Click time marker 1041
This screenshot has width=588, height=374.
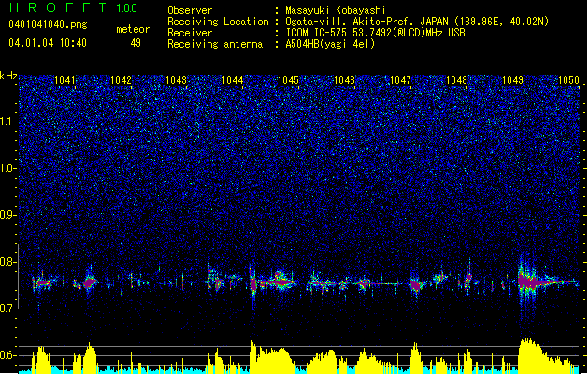click(65, 79)
